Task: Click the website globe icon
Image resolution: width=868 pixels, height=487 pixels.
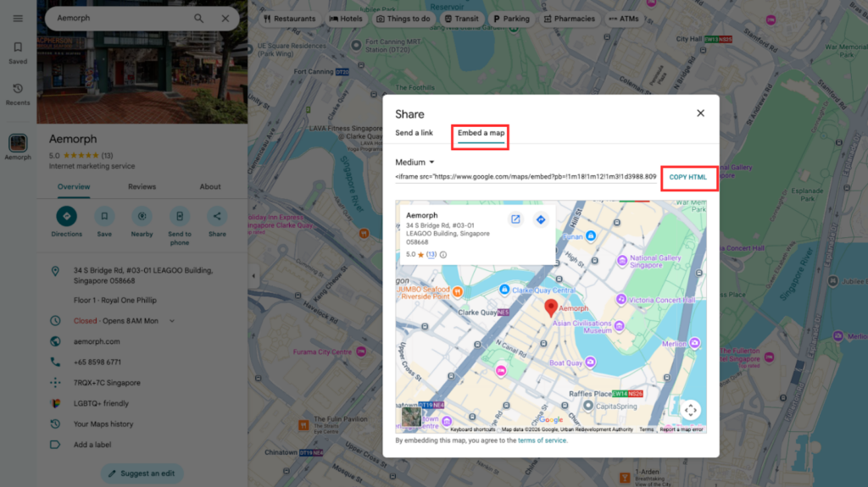Action: click(x=55, y=341)
